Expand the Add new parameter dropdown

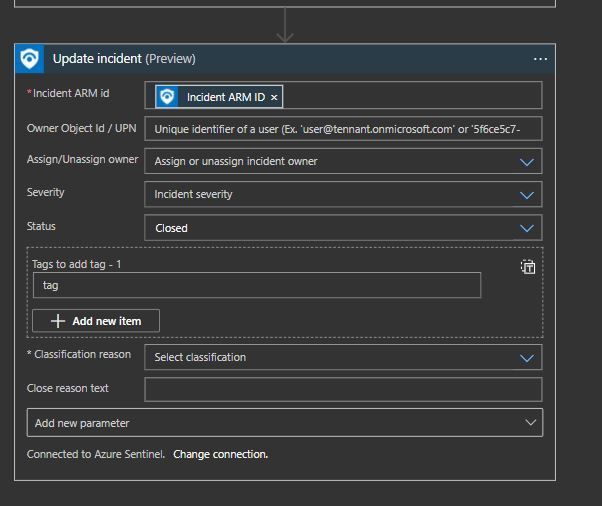click(x=530, y=423)
